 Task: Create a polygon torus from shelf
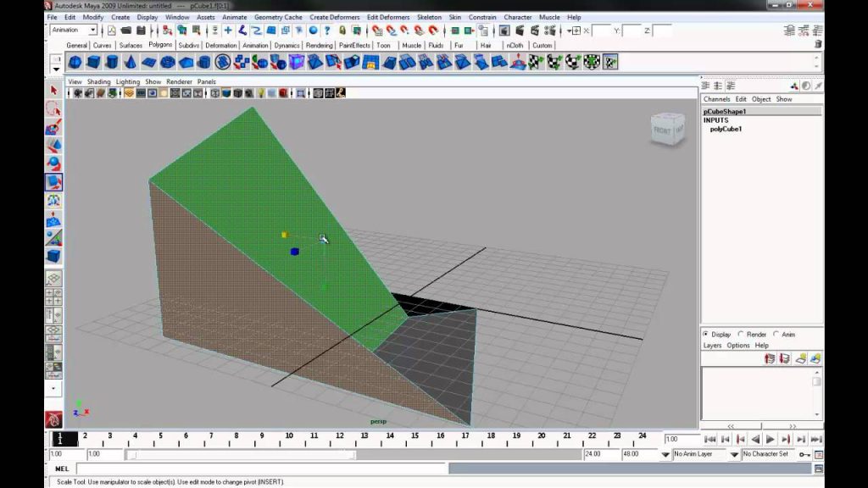pos(167,62)
